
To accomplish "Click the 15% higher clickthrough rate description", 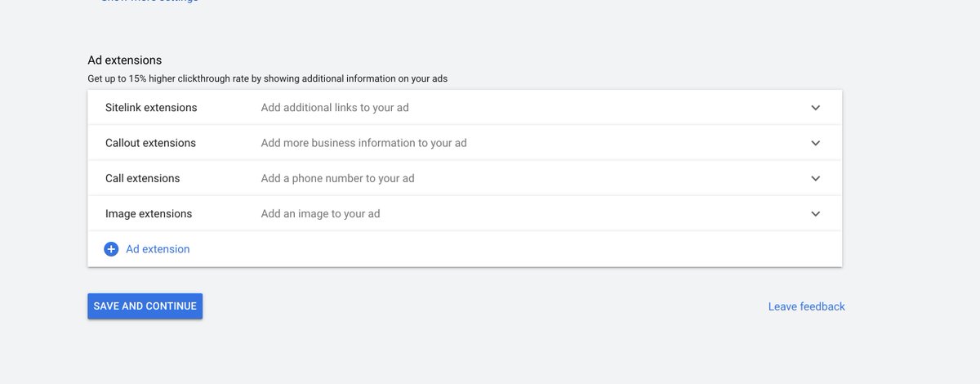I will point(268,79).
